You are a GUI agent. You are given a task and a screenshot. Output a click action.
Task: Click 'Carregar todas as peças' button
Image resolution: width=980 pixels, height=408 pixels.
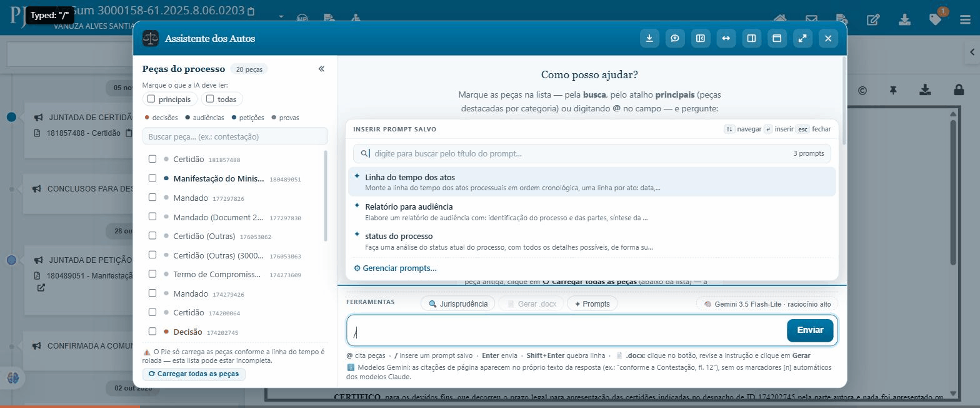pyautogui.click(x=194, y=374)
